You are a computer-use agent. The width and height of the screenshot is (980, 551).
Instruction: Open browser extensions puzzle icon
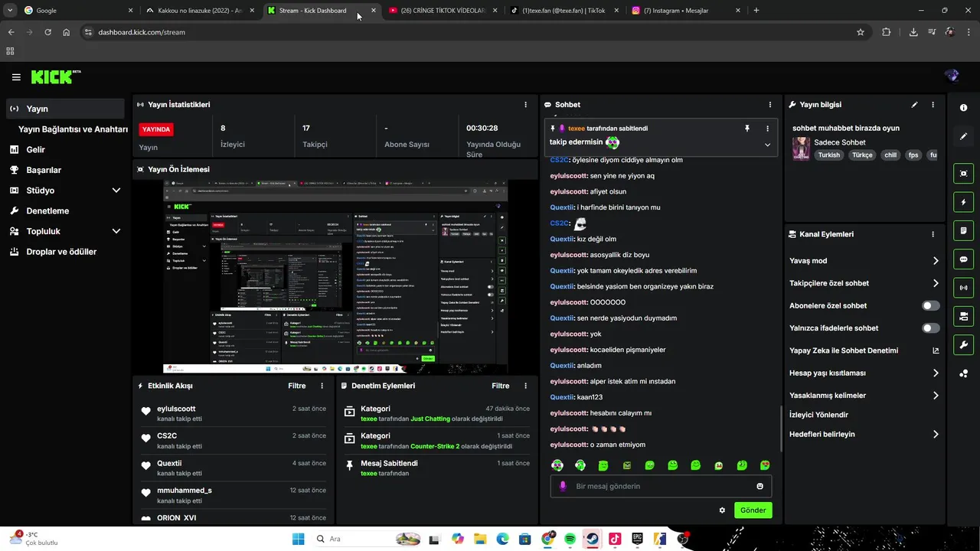point(886,32)
